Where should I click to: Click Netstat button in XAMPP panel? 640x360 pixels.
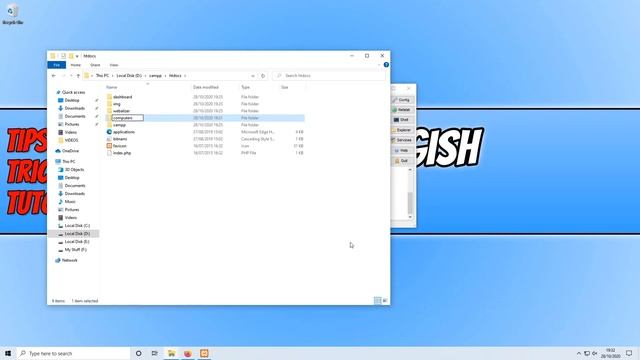[402, 110]
